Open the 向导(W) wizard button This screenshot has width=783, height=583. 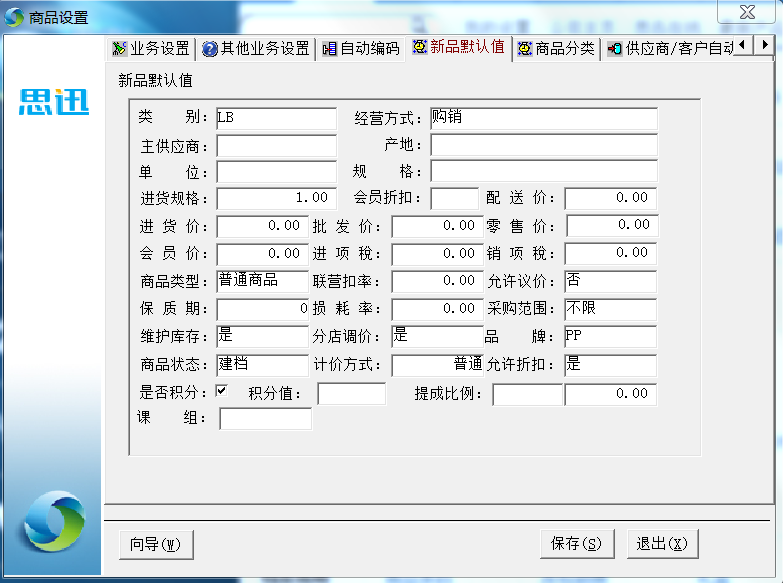coord(155,544)
